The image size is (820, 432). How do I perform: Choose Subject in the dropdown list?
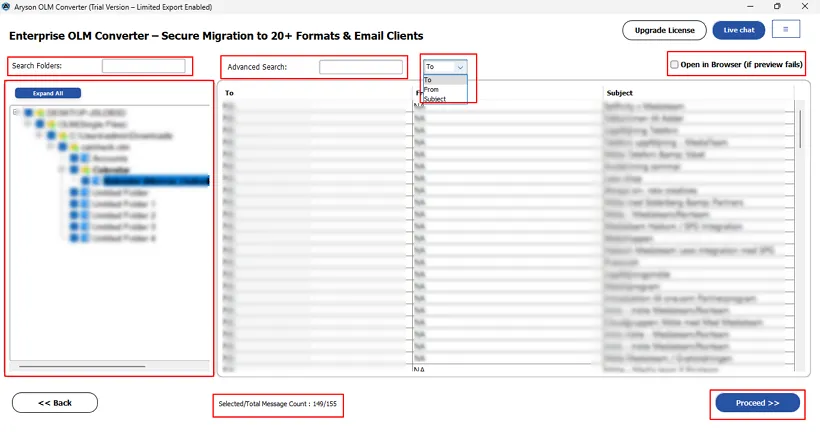[435, 99]
